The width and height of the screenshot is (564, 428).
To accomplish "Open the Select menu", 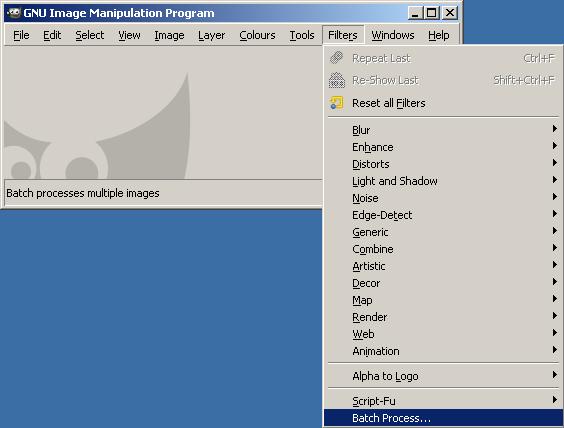I will pos(90,35).
